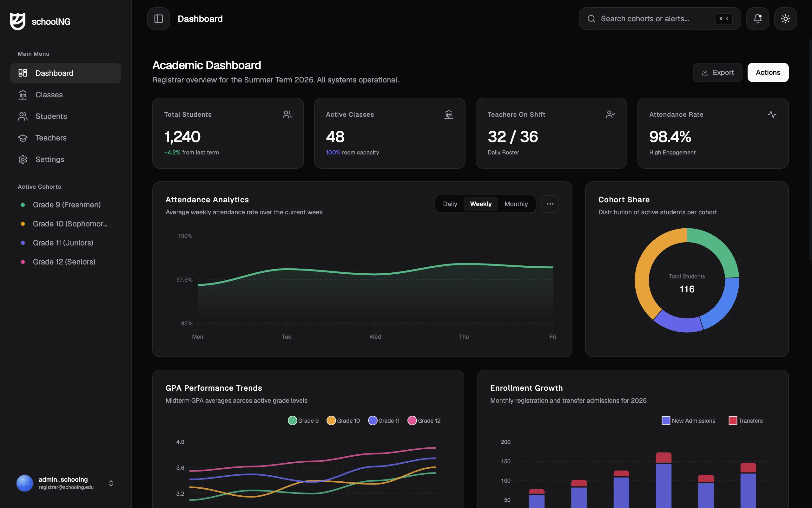Go to Classes in the main menu

click(x=66, y=95)
